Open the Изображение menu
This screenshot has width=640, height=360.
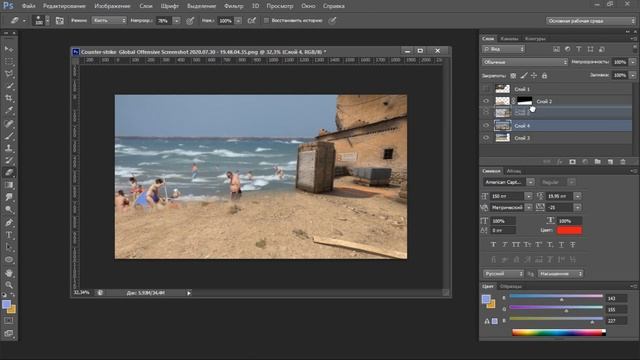(112, 6)
